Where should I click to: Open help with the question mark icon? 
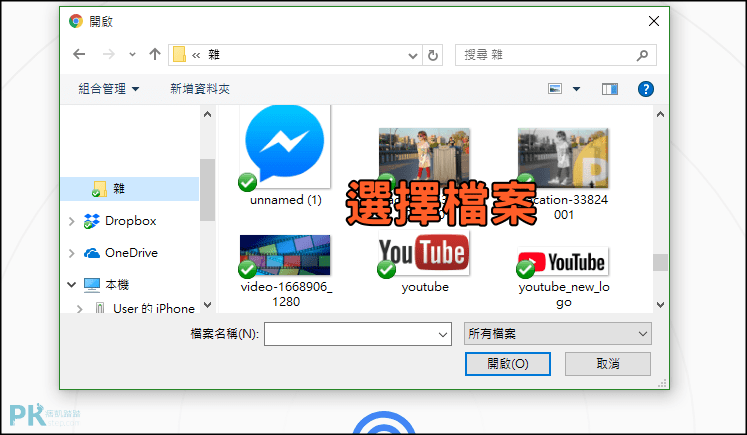point(646,89)
